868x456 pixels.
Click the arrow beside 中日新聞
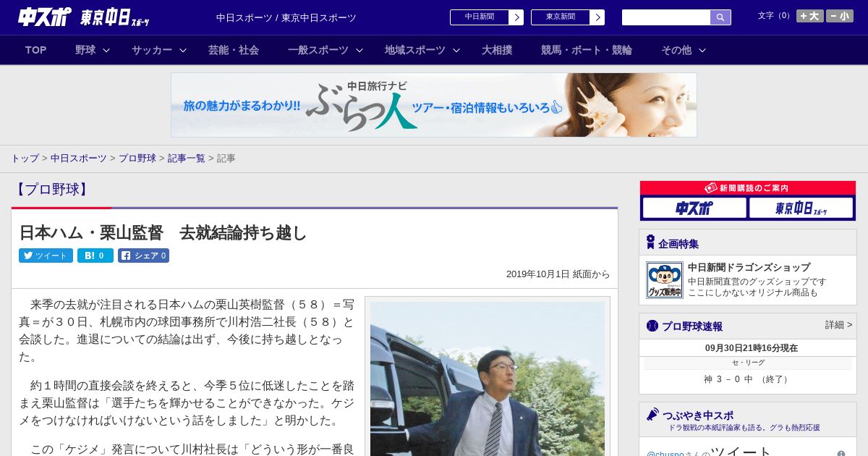[516, 17]
